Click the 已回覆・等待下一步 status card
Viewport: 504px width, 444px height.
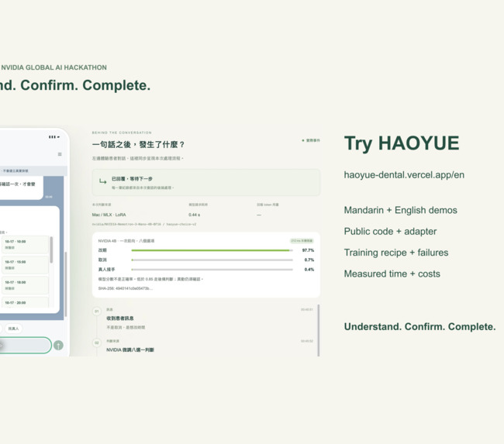pos(206,183)
